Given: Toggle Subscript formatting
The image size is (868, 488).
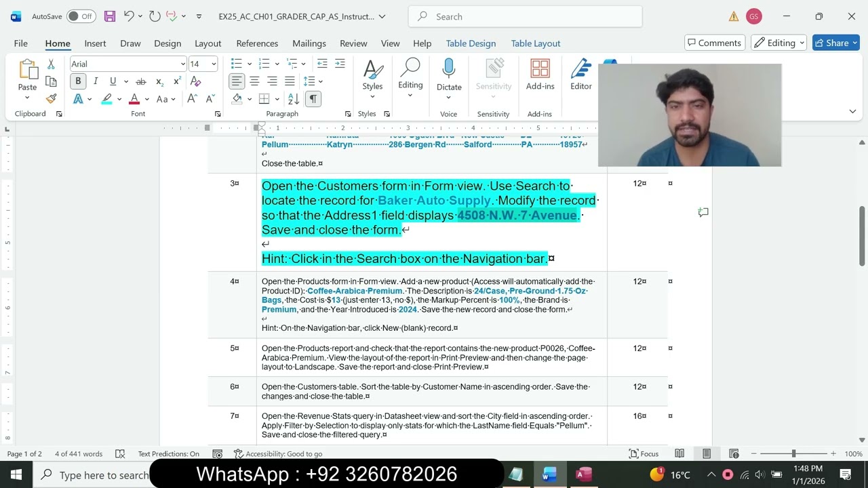Looking at the screenshot, I should pyautogui.click(x=159, y=81).
